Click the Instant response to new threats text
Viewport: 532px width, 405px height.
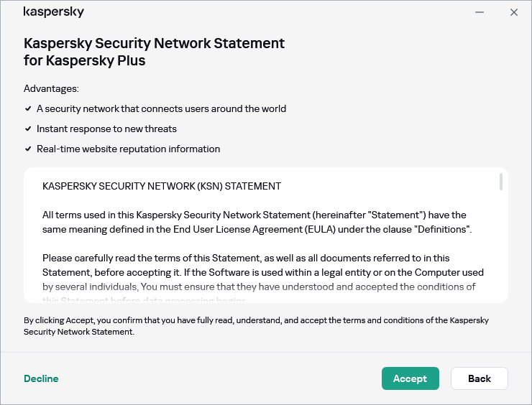click(106, 129)
